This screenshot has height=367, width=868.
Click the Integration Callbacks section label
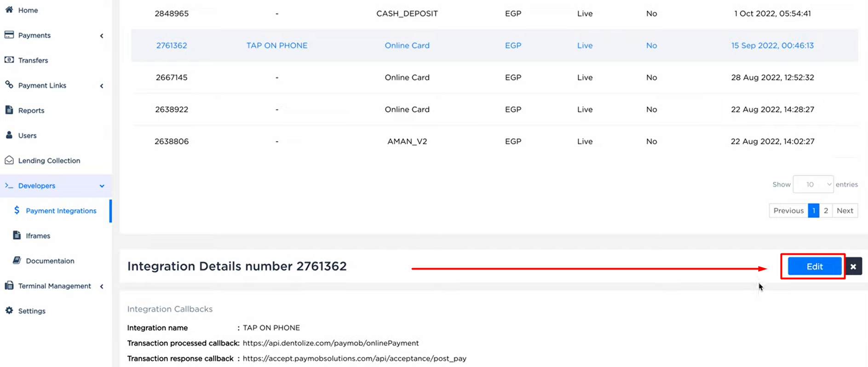(170, 309)
